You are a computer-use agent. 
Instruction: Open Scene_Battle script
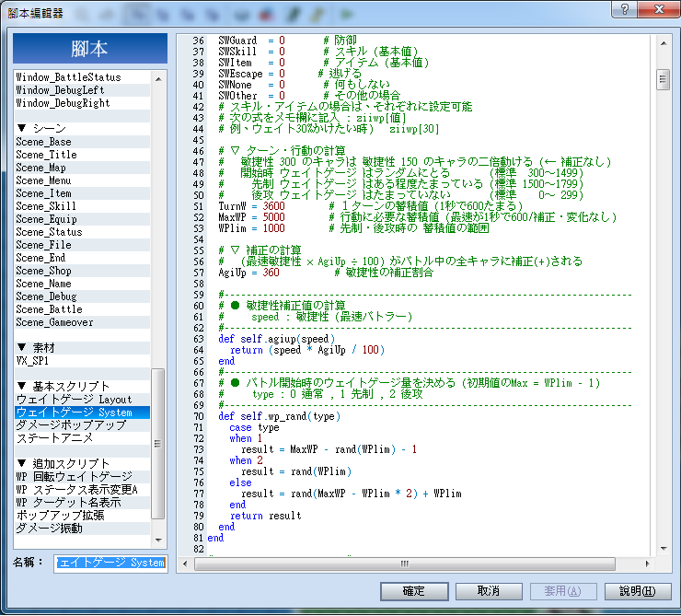[82, 309]
